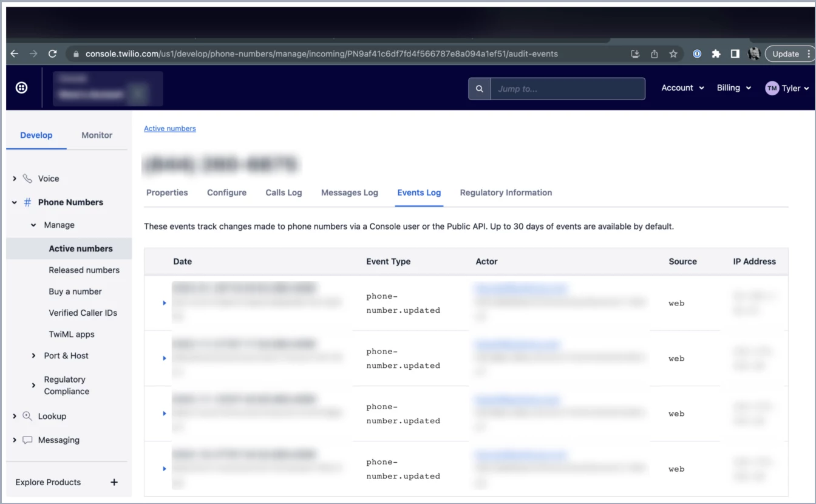
Task: Click the share page icon
Action: tap(654, 54)
